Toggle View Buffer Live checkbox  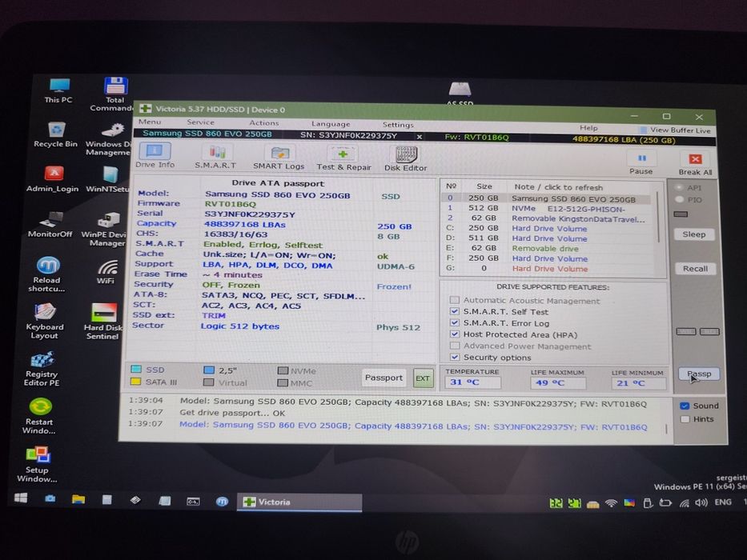pos(643,130)
